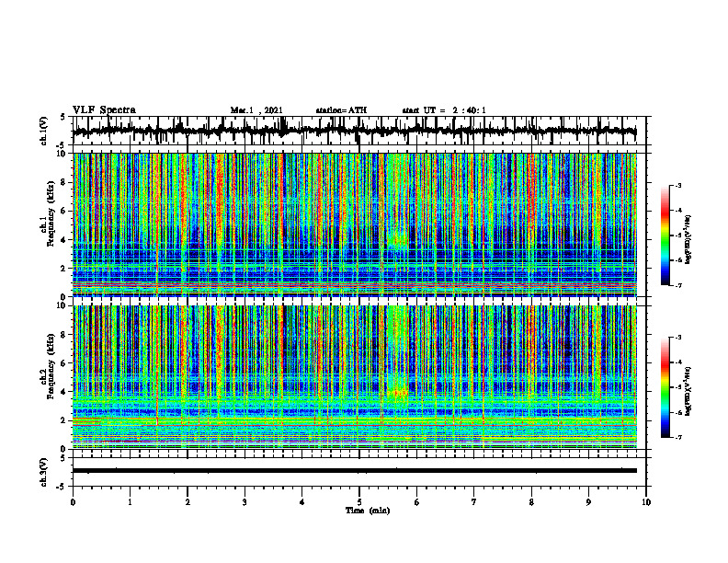The image size is (728, 563).
Task: Click tick label "0" on the time axis
Action: pyautogui.click(x=73, y=502)
